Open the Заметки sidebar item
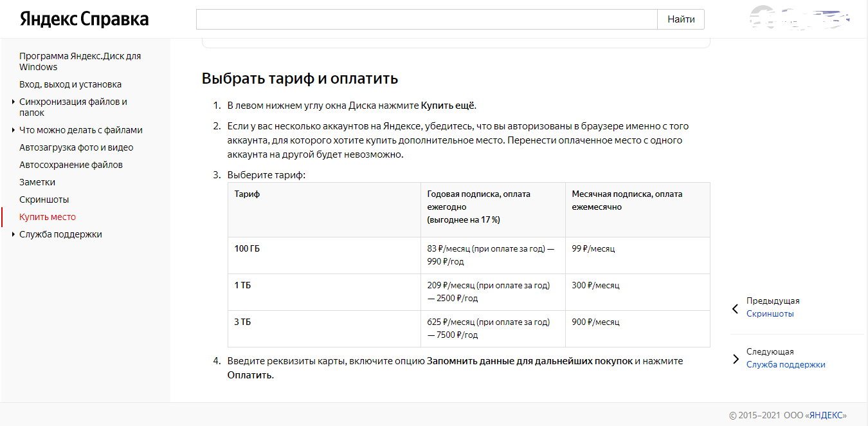Screen dimensions: 868x426 37,182
